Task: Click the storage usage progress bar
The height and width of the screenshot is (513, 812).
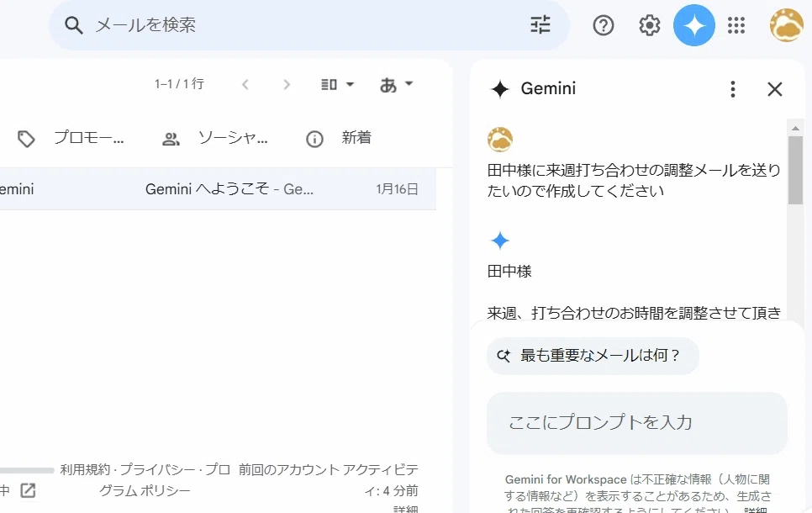Action: coord(27,470)
